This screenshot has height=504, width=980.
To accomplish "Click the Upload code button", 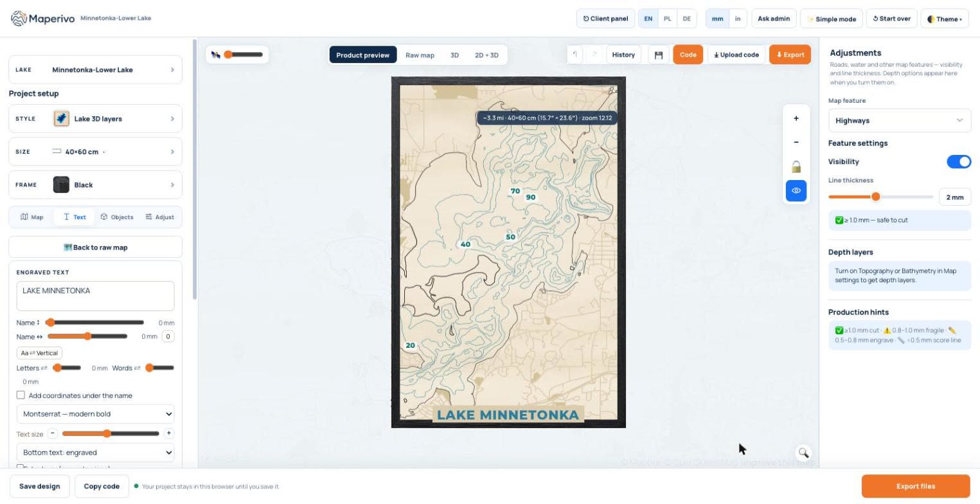I will point(736,55).
